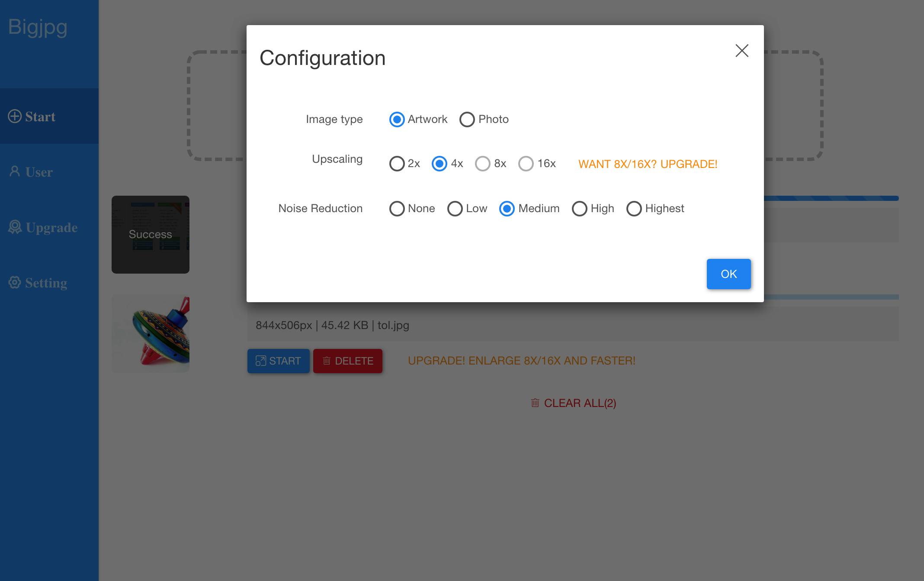This screenshot has width=924, height=581.
Task: Click the plus icon beside Start
Action: coord(15,116)
